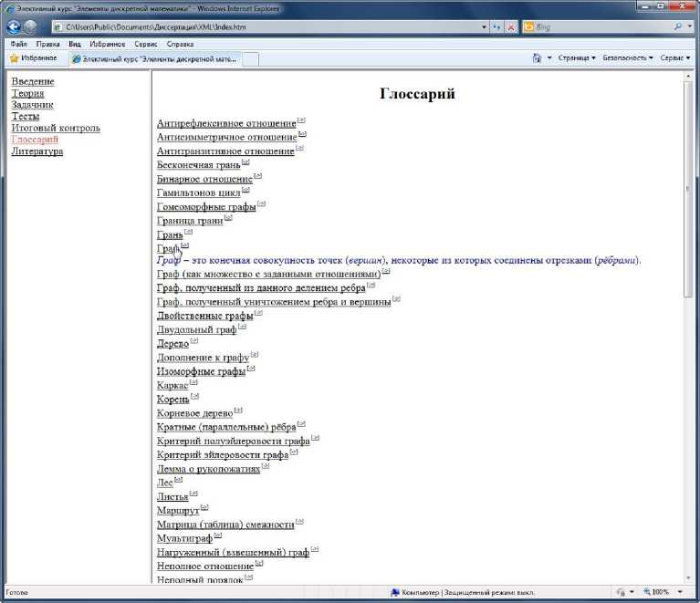700x603 pixels.
Task: Click small icon next to Каркас
Action: pos(193,382)
